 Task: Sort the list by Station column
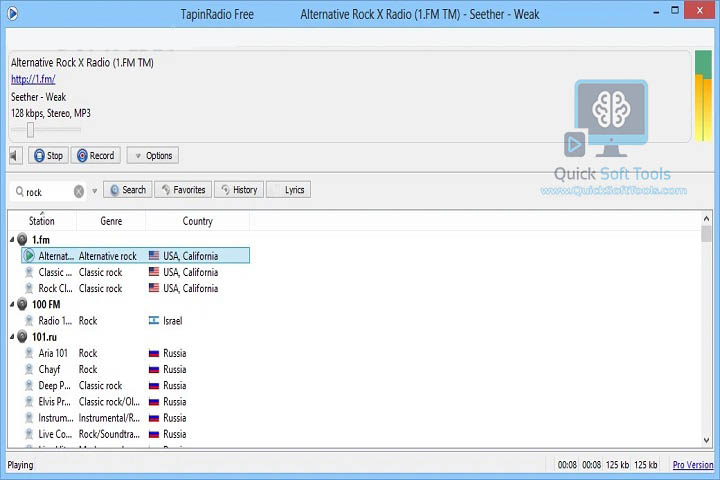(x=42, y=221)
